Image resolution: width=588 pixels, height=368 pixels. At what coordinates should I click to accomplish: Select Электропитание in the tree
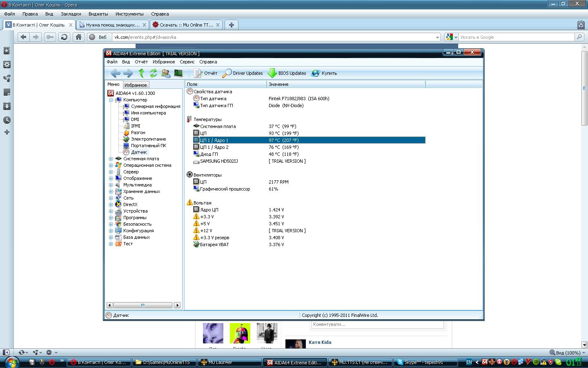[x=148, y=139]
